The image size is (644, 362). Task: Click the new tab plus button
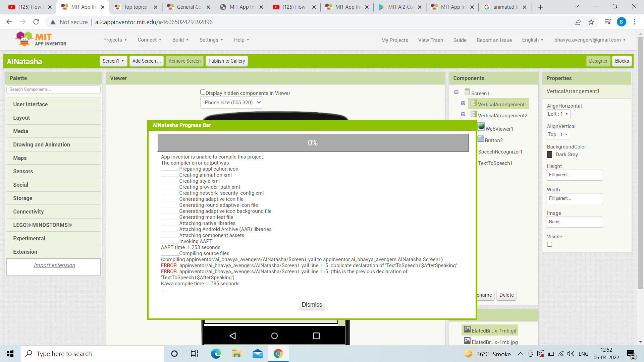coord(540,7)
